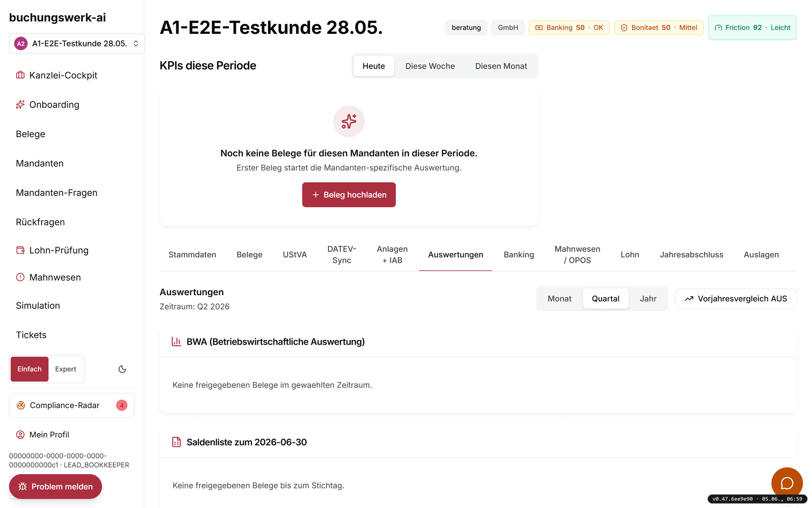Click the Mahnwesen alert circle icon
Screen dimensions: 812x508
click(20, 277)
